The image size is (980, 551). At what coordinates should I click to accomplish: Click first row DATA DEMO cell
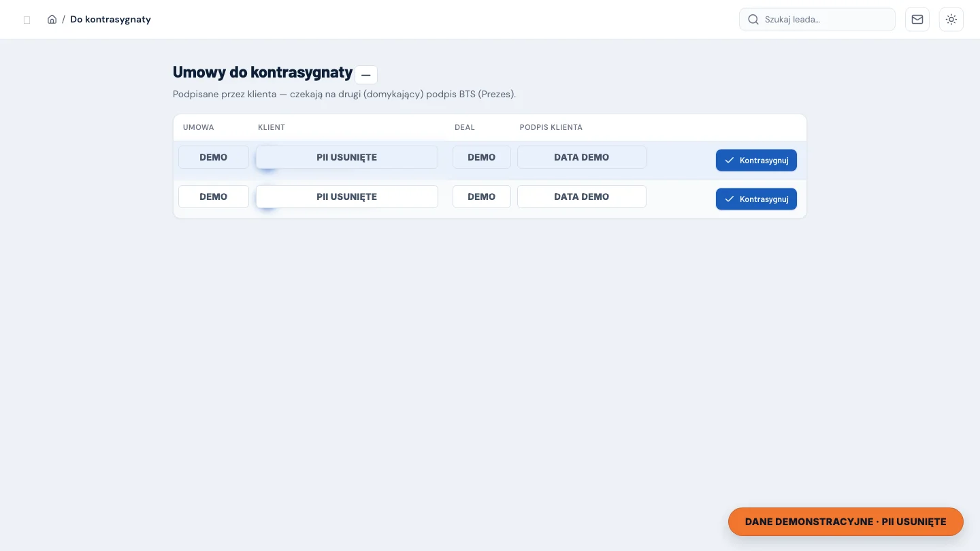click(582, 157)
